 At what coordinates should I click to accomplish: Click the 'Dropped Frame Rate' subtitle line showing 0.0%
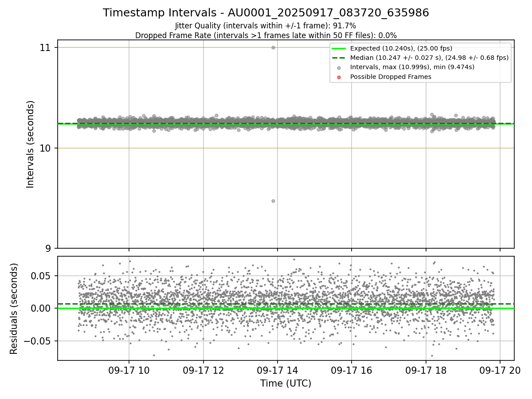coord(266,35)
